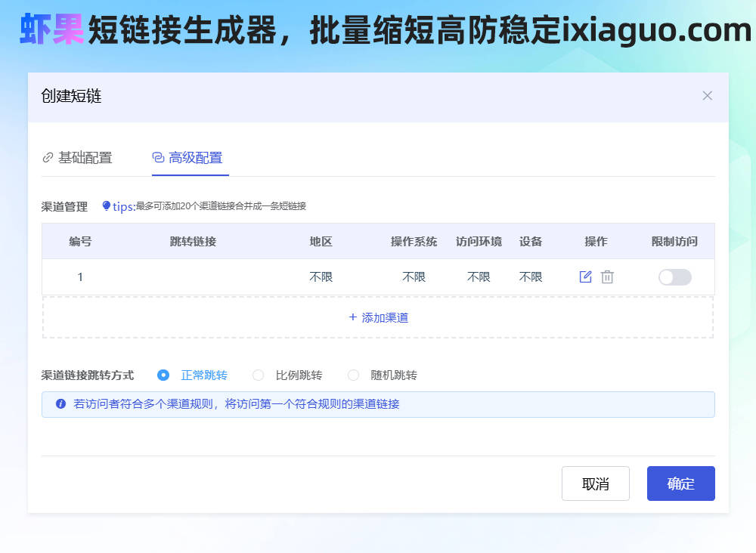Select the 正常跳转 radio option

tap(163, 375)
